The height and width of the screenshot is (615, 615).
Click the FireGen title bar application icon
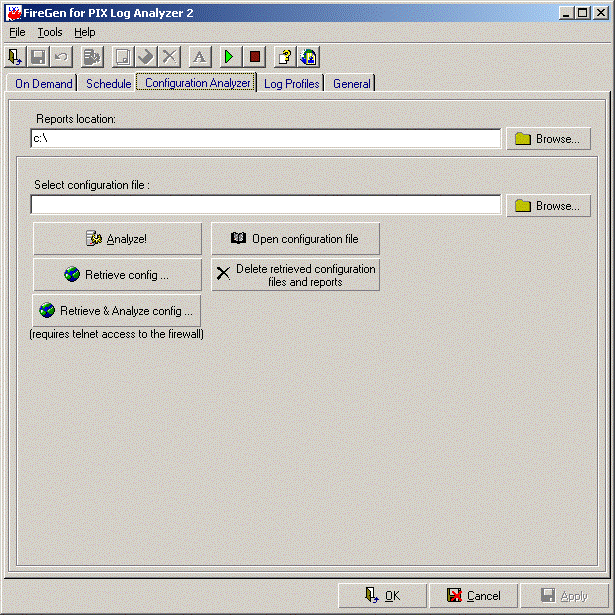(14, 13)
